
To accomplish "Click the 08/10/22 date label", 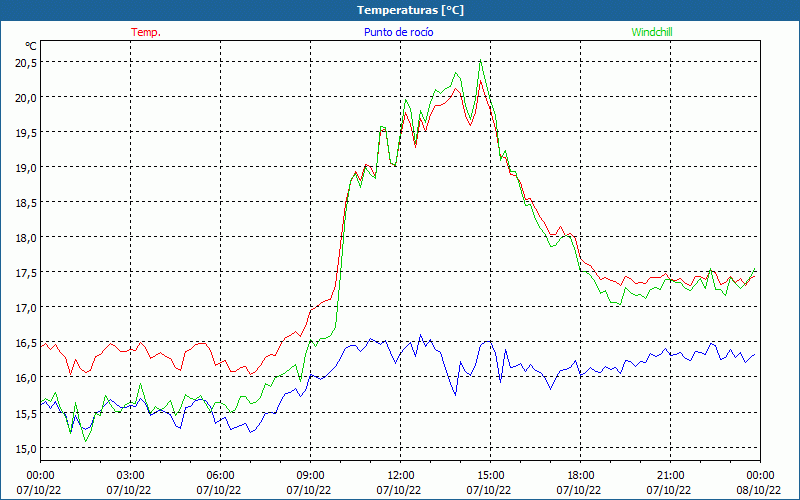I will pyautogui.click(x=760, y=490).
